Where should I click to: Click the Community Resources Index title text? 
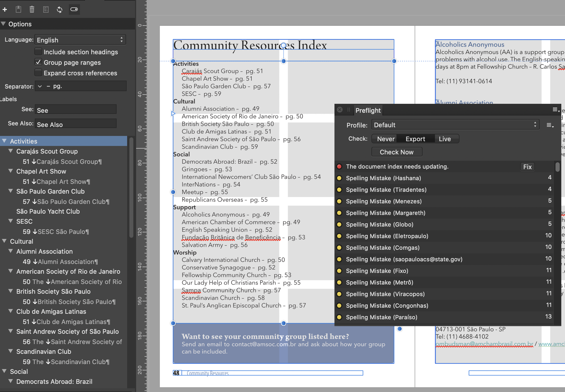point(250,45)
